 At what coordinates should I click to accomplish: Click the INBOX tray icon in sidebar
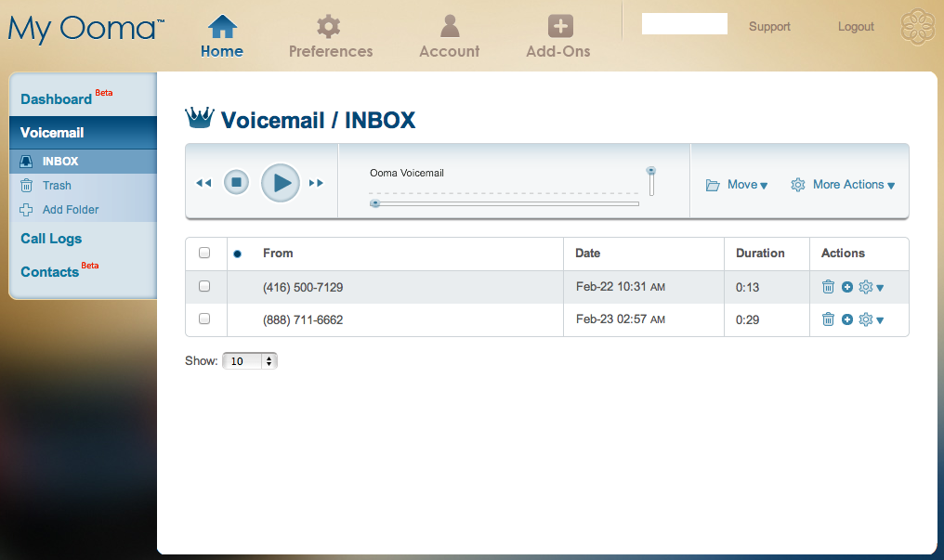click(x=26, y=162)
